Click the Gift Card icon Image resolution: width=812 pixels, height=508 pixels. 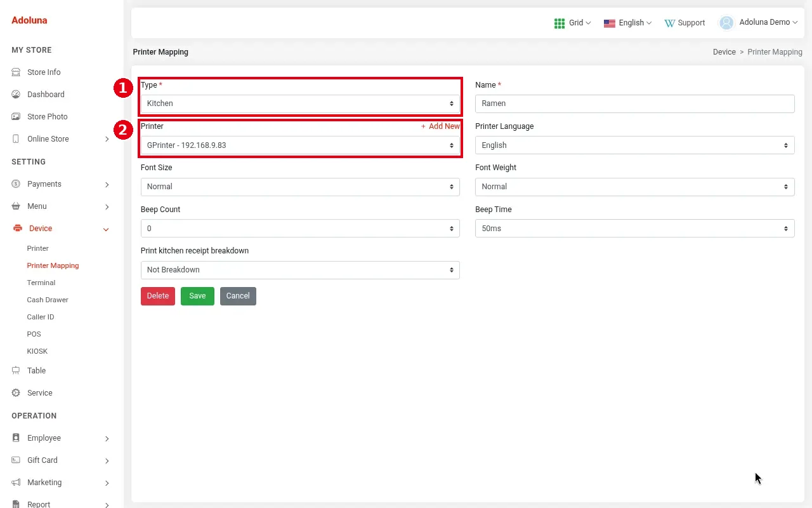16,460
